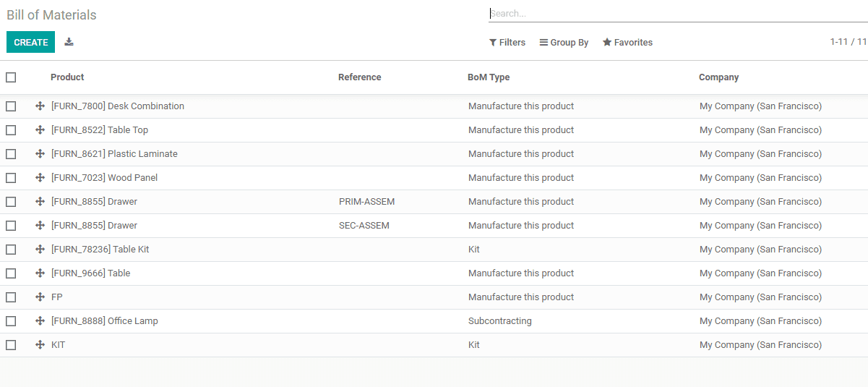
Task: Click drag handle for SEC-ASSEM Drawer row
Action: (40, 226)
